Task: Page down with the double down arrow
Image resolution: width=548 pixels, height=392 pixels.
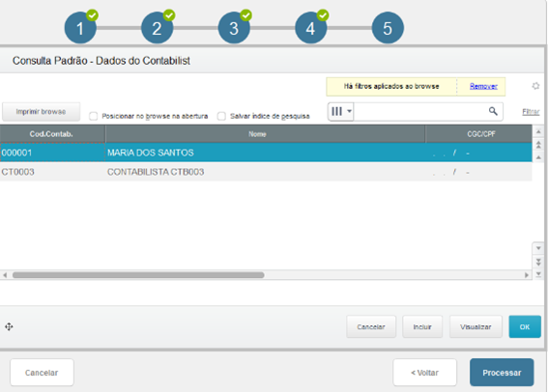Action: click(538, 262)
